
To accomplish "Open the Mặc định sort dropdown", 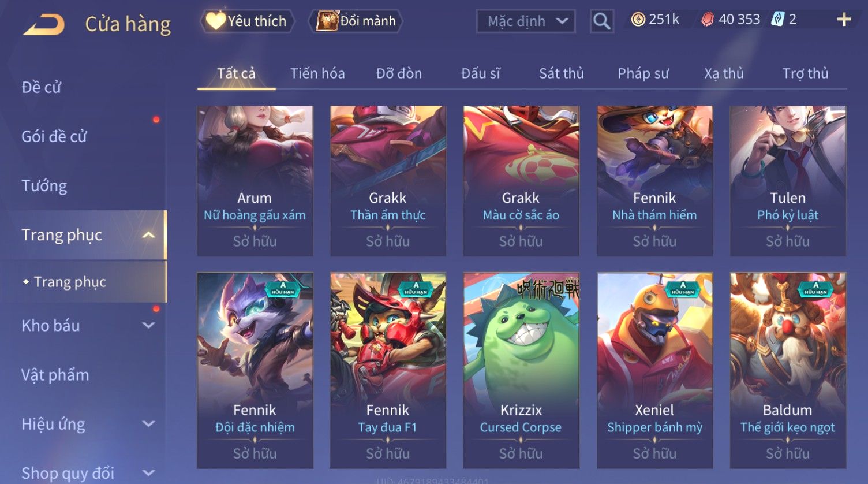I will tap(526, 22).
